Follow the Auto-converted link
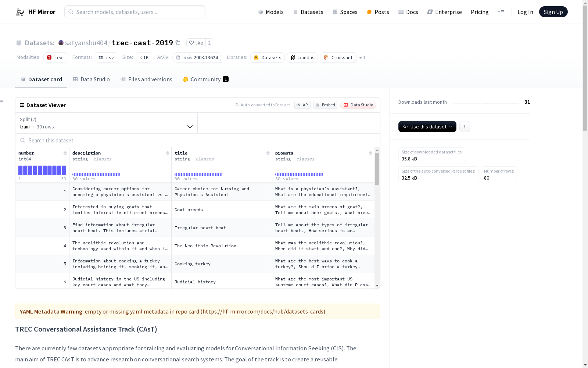588x368 pixels. (x=255, y=105)
